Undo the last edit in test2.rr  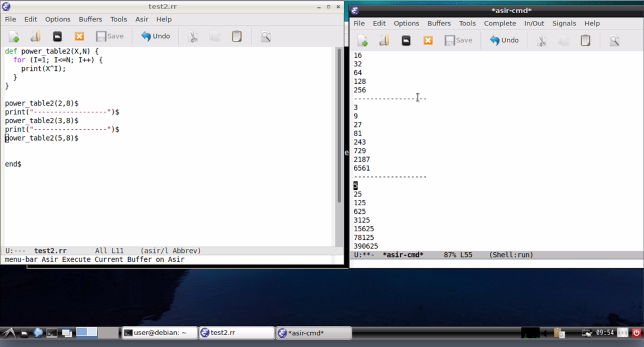coord(155,36)
